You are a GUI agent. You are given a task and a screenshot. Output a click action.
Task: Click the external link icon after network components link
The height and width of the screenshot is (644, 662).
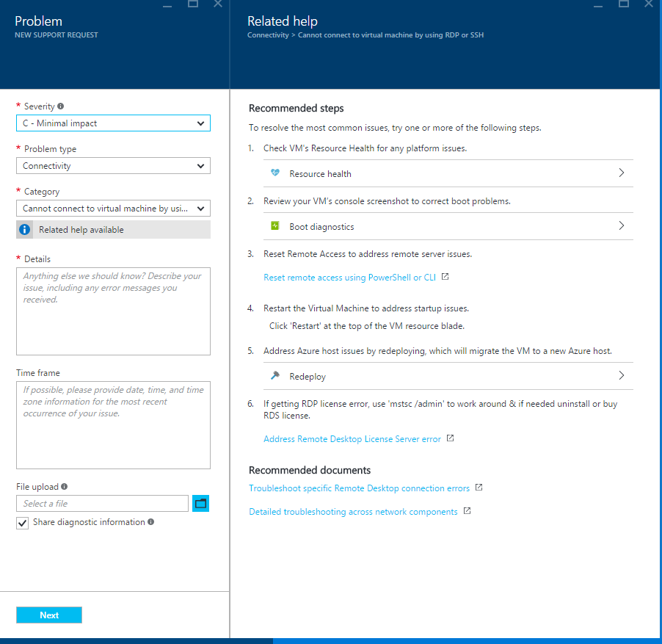467,510
